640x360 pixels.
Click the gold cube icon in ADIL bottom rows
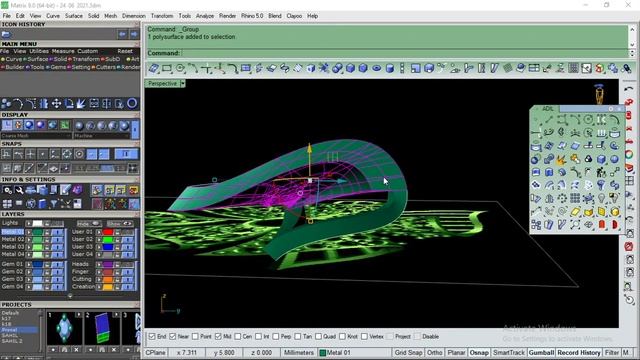coord(614,211)
